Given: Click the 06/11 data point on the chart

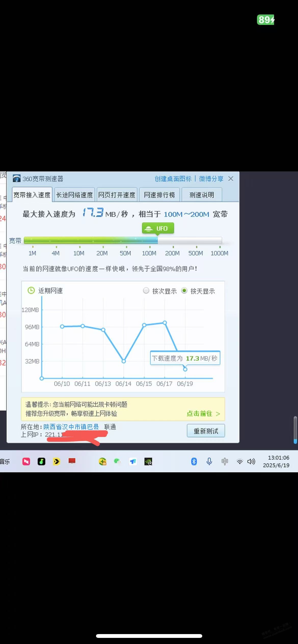Looking at the screenshot, I should tap(83, 326).
